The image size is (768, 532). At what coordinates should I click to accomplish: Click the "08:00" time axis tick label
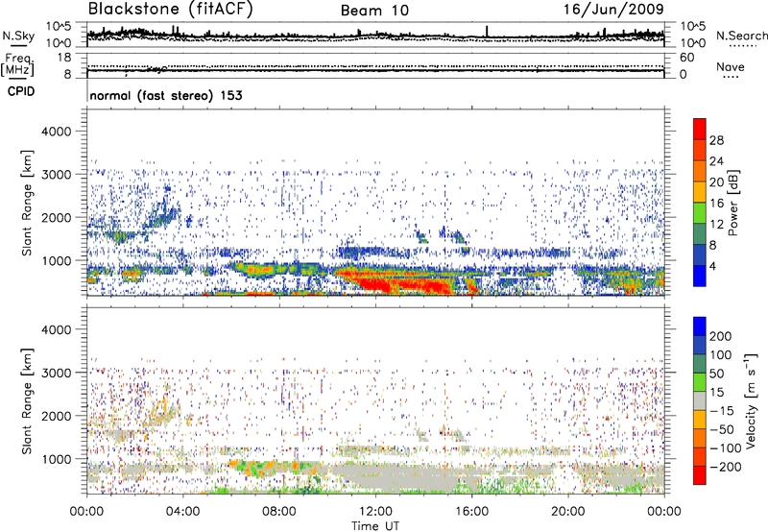[x=279, y=512]
